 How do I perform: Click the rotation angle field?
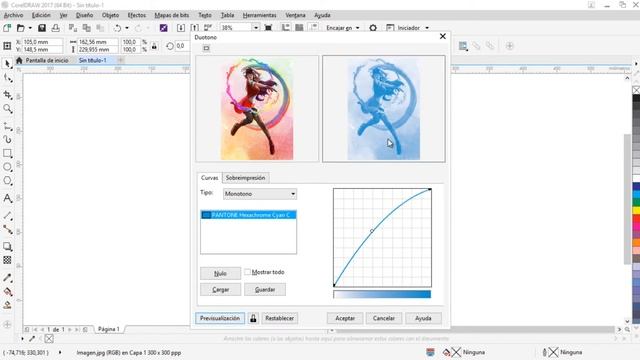[x=181, y=46]
